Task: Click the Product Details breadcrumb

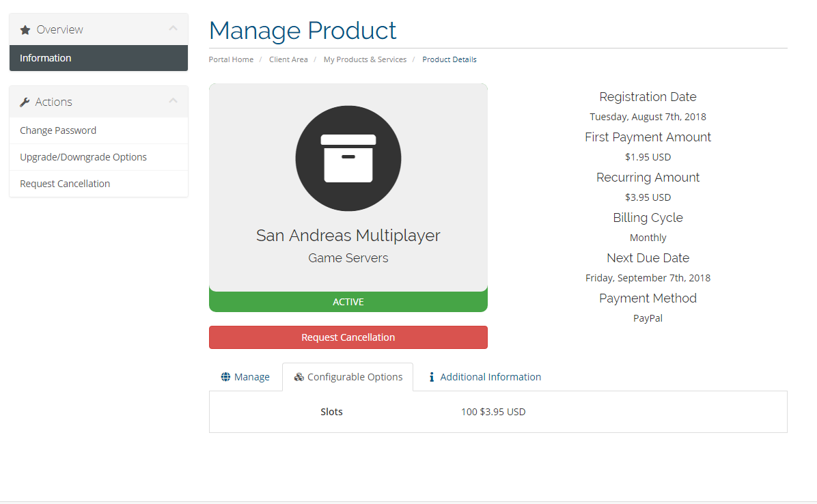Action: click(x=449, y=59)
